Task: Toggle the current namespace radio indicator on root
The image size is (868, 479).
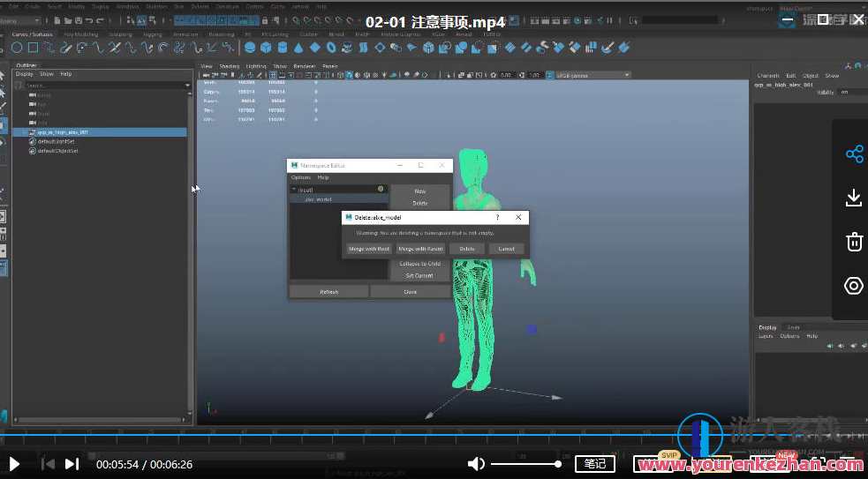Action: (381, 189)
